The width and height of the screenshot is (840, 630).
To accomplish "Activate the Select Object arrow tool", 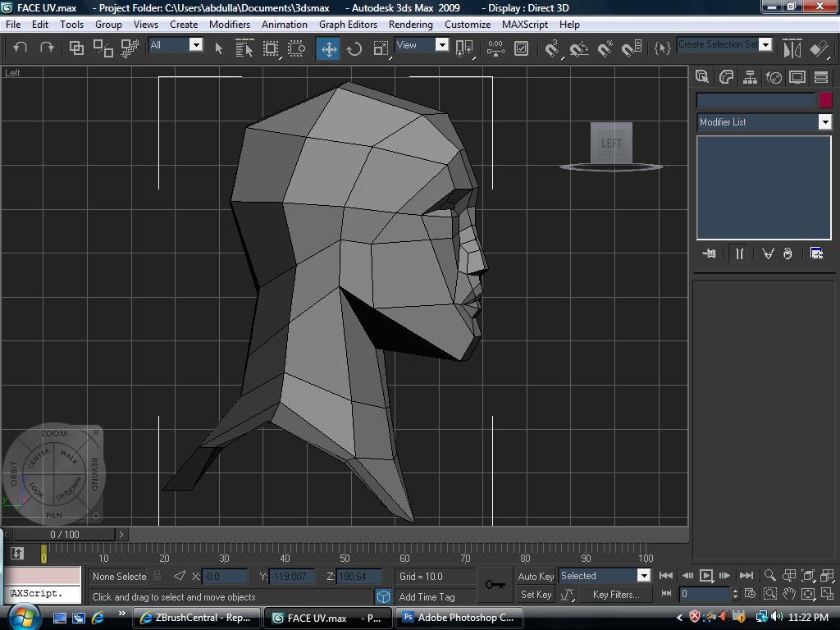I will (x=218, y=48).
